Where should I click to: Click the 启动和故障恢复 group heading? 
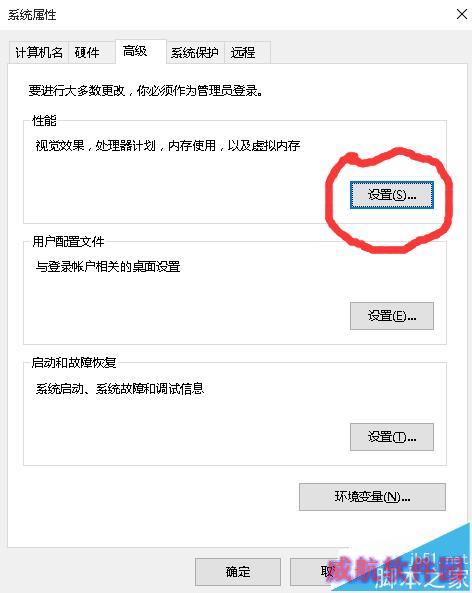pos(74,363)
